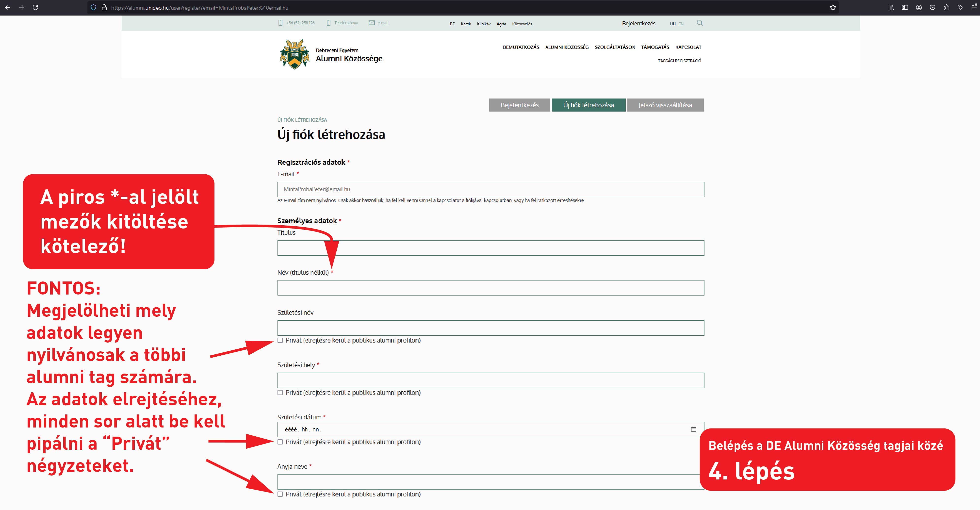The height and width of the screenshot is (510, 980).
Task: Bookmark this page with the star
Action: coord(833,7)
